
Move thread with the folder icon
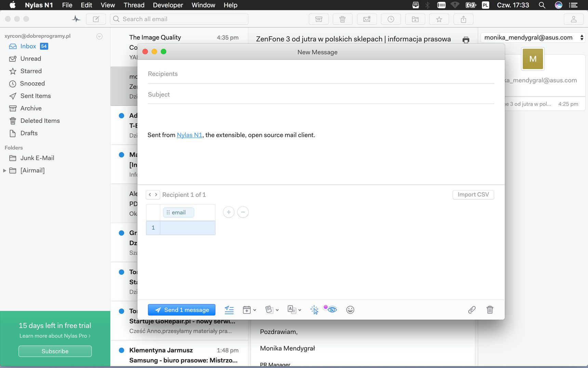point(415,19)
